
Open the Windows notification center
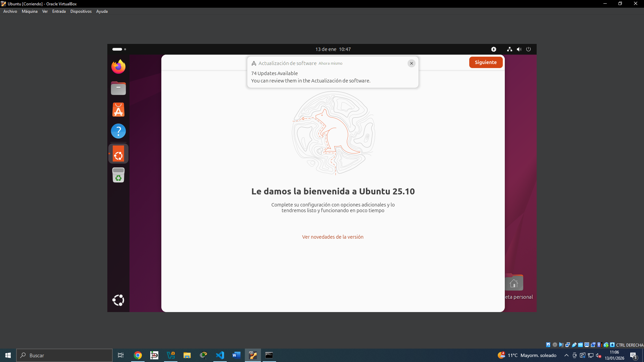click(634, 355)
